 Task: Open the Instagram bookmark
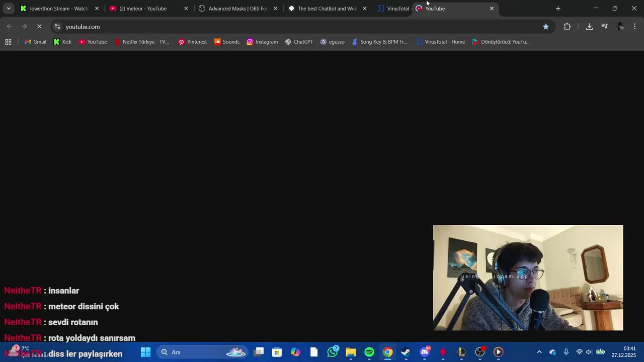[262, 42]
